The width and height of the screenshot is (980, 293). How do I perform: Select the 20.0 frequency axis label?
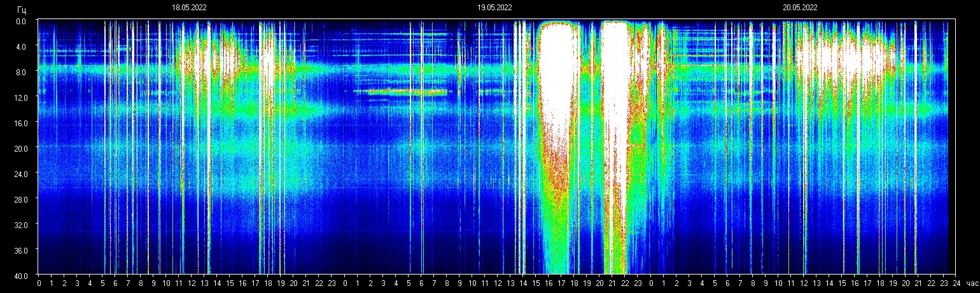[20, 148]
